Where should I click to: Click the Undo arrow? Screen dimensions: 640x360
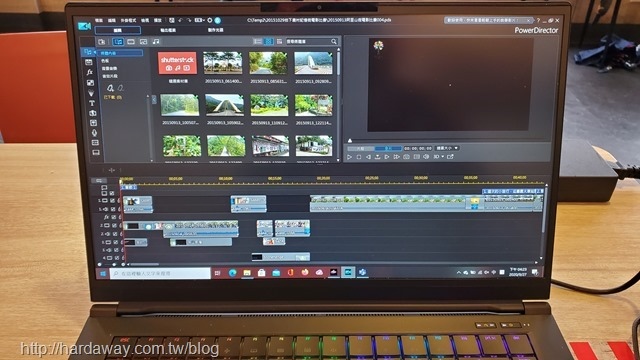pyautogui.click(x=180, y=20)
